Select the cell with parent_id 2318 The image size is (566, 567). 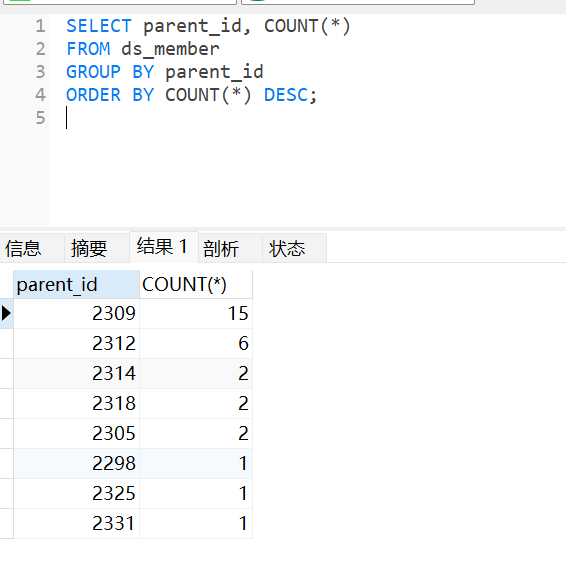point(76,404)
